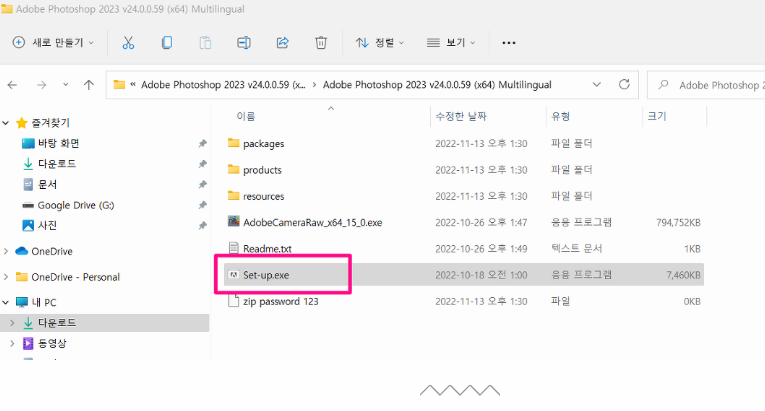Sort by the 크기 column header
This screenshot has height=411, width=765.
(657, 116)
